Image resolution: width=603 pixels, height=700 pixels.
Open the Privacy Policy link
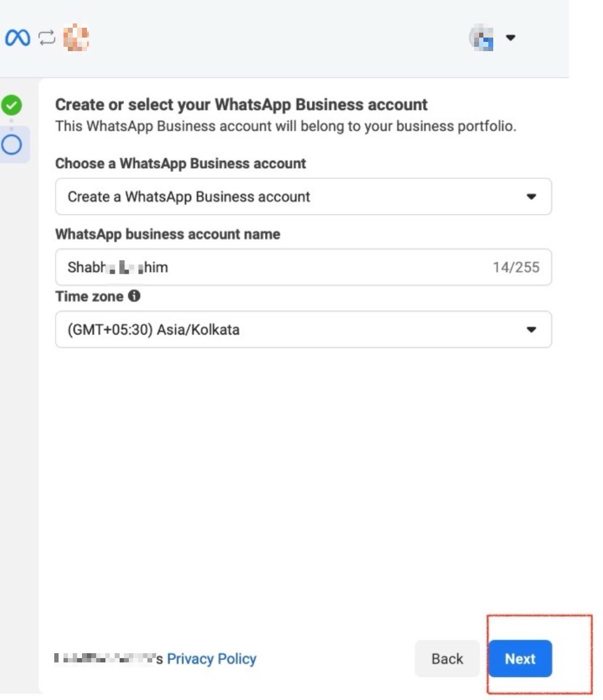[x=211, y=659]
